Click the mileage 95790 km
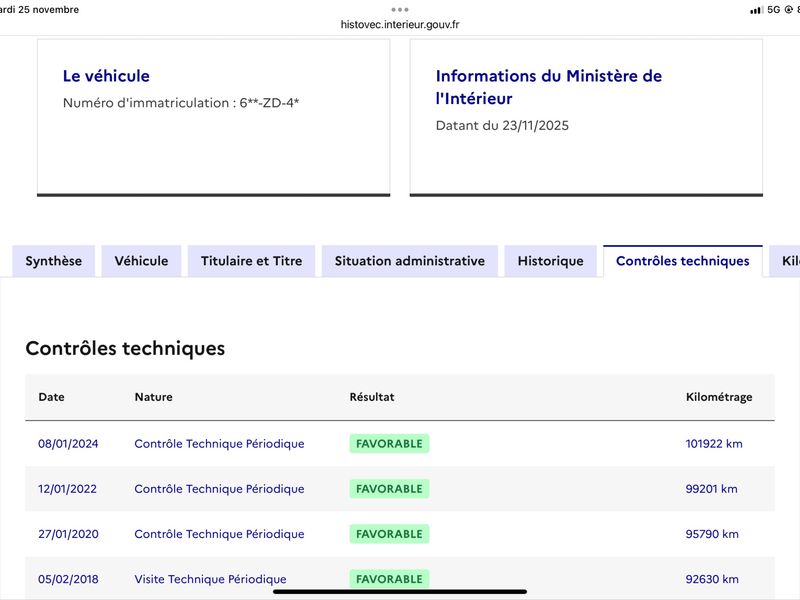800x600 pixels. 712,534
